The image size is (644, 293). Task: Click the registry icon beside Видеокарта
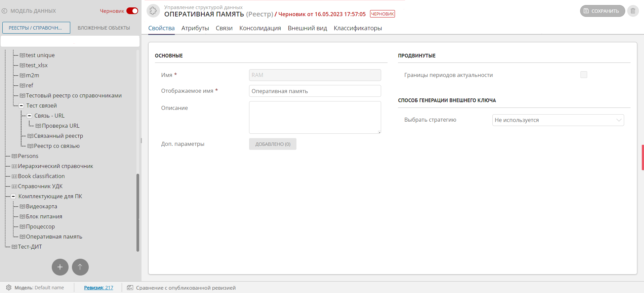tap(22, 207)
